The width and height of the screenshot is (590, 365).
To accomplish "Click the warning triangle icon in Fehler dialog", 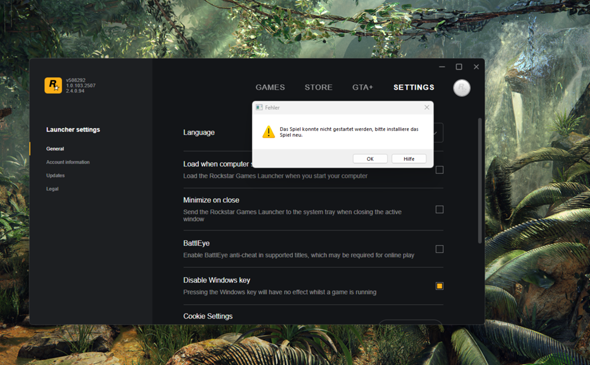I will (268, 132).
